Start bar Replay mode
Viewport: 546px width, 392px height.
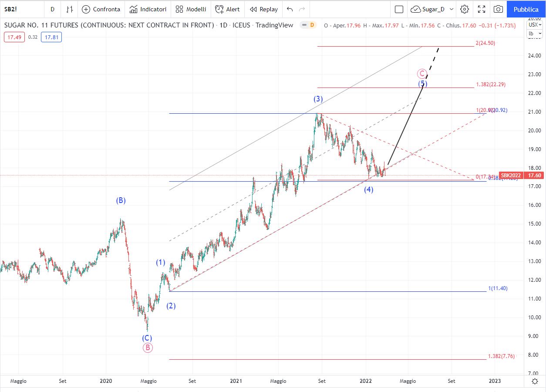click(x=264, y=9)
